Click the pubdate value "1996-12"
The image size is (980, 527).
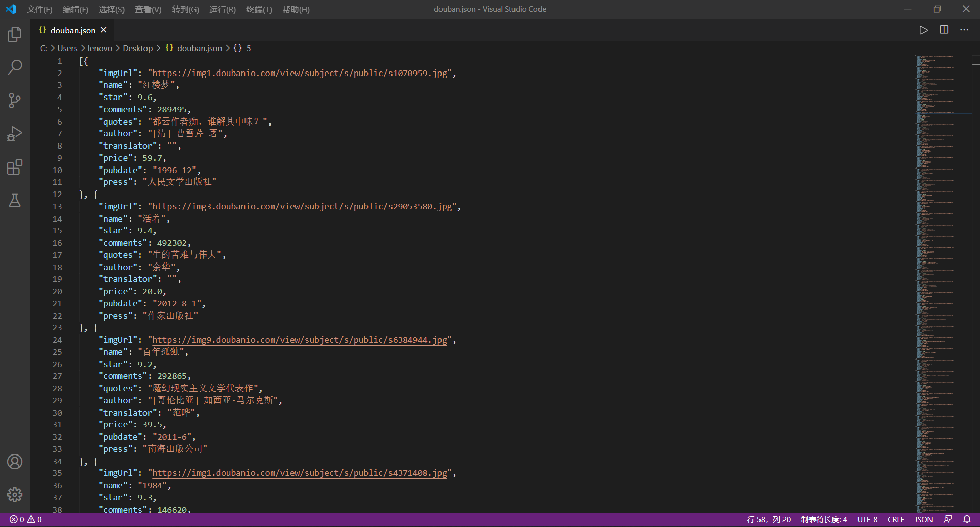(175, 170)
